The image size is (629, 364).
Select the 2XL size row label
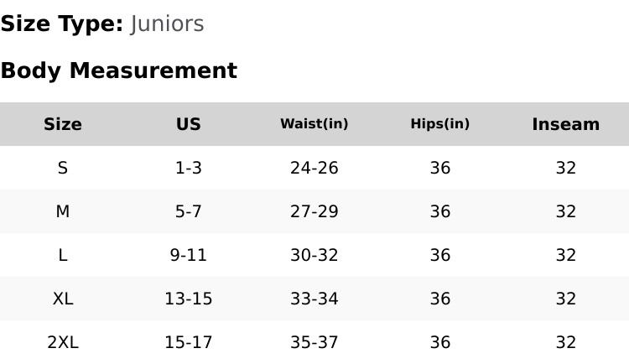[63, 342]
